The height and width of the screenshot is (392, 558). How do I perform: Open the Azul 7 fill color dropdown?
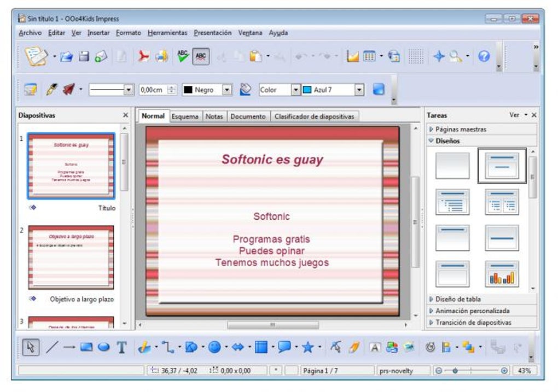(x=359, y=90)
